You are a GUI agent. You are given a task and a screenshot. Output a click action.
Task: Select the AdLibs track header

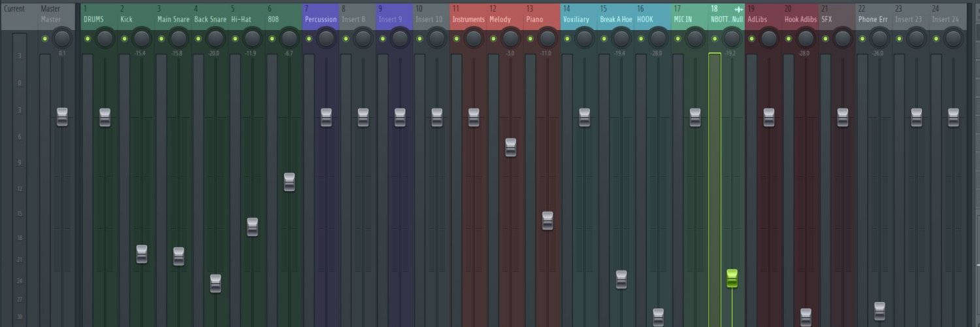[x=763, y=14]
